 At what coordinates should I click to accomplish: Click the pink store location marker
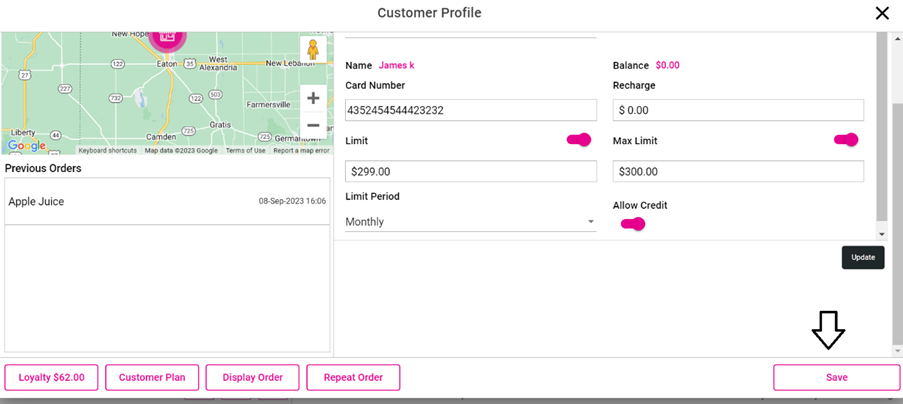tap(167, 34)
